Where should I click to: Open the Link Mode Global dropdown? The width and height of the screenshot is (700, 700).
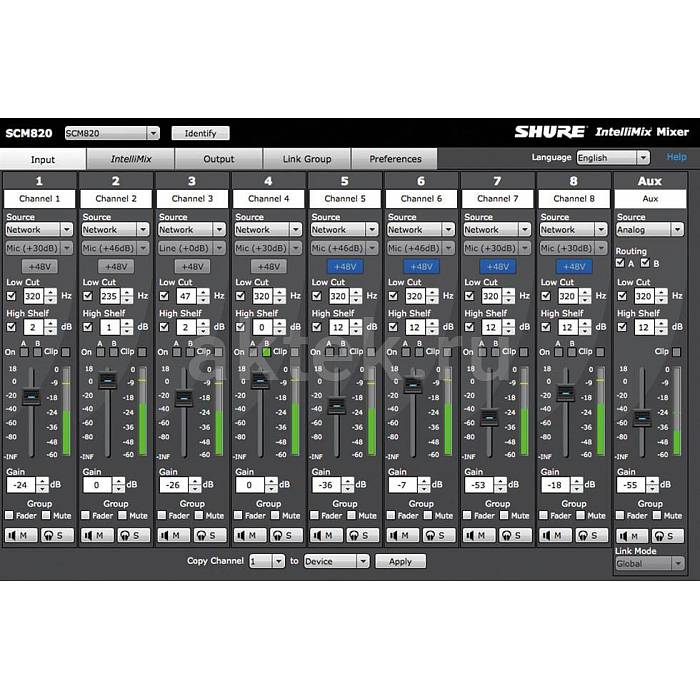click(650, 563)
